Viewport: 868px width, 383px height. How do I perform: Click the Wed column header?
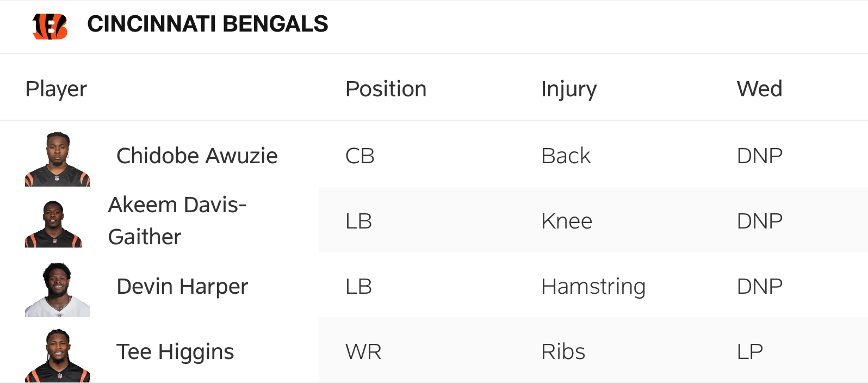click(x=759, y=89)
